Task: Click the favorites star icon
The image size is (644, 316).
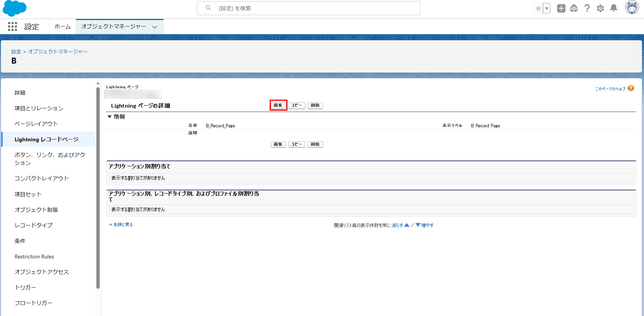Action: (x=538, y=8)
